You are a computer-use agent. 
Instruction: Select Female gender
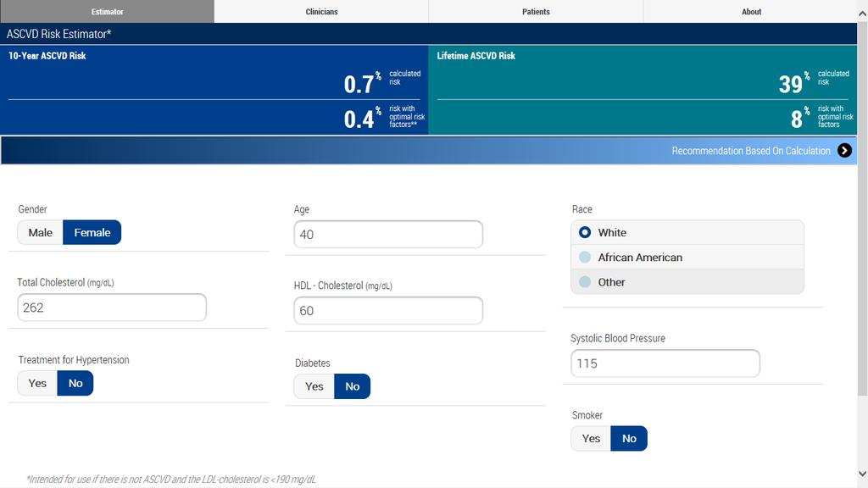point(92,232)
